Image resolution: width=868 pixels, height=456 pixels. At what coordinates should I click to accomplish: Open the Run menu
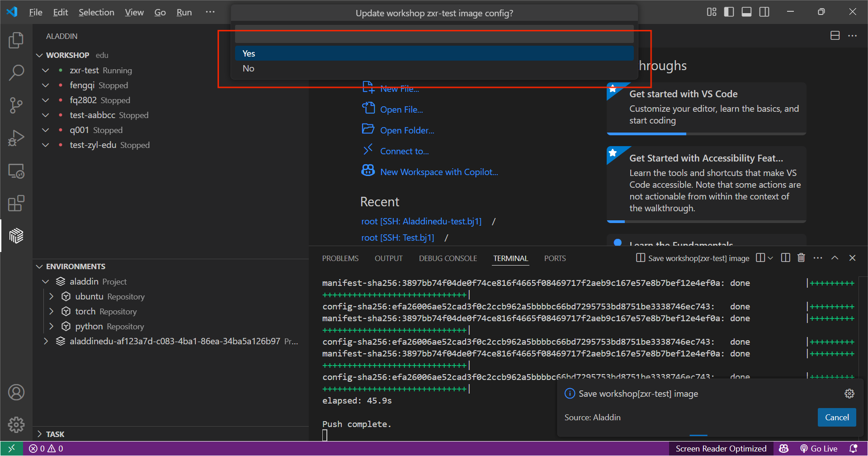[184, 12]
